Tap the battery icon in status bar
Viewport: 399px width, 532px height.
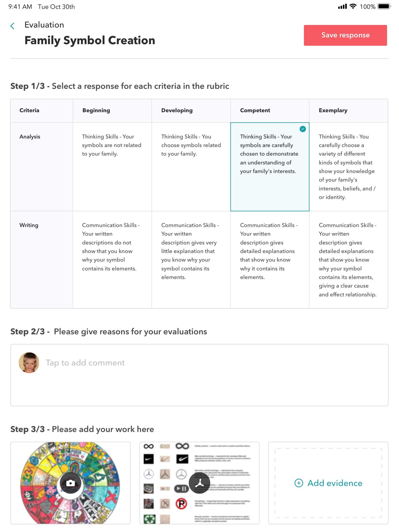[x=384, y=6]
